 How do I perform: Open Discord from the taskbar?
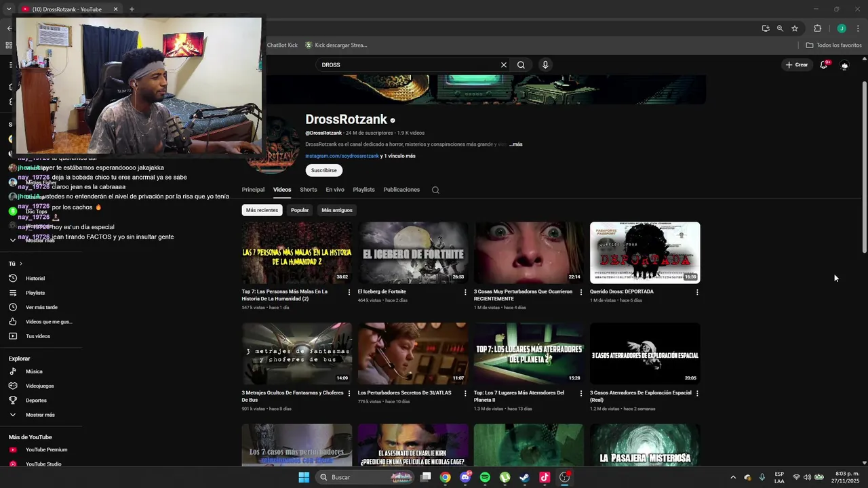tap(465, 477)
